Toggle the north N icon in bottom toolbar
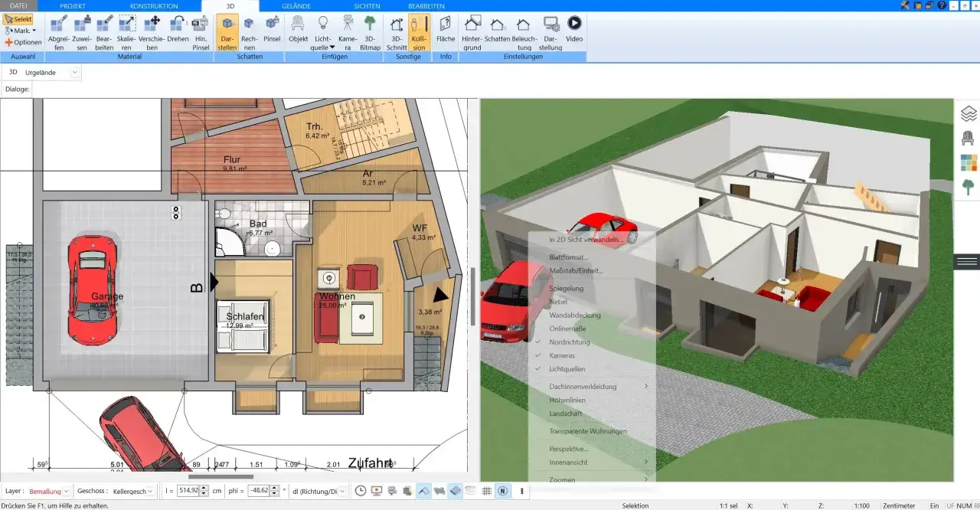The height and width of the screenshot is (510, 980). 503,491
